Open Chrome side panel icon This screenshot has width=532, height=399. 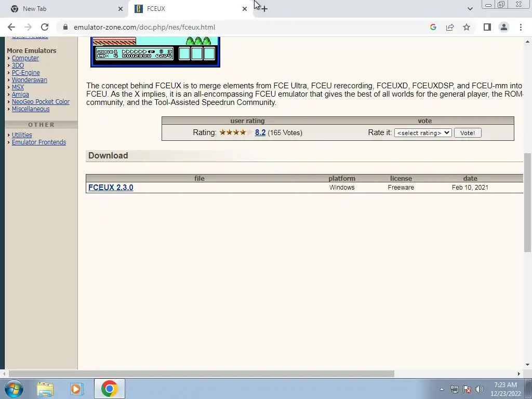pos(487,27)
